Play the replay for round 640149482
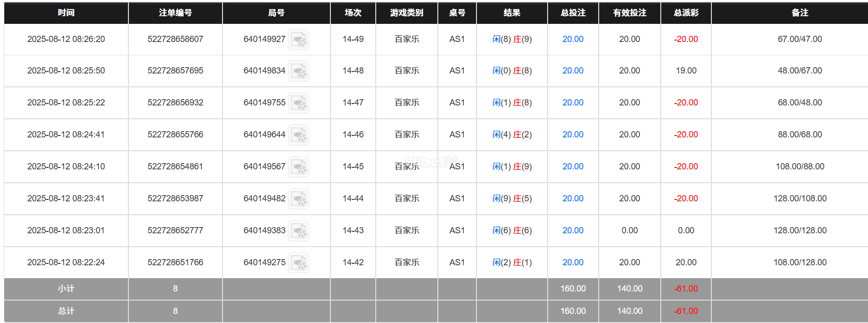 pos(299,199)
